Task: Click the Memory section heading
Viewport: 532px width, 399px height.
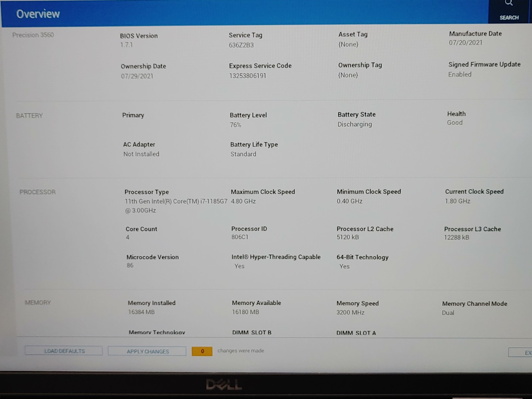Action: pos(38,303)
